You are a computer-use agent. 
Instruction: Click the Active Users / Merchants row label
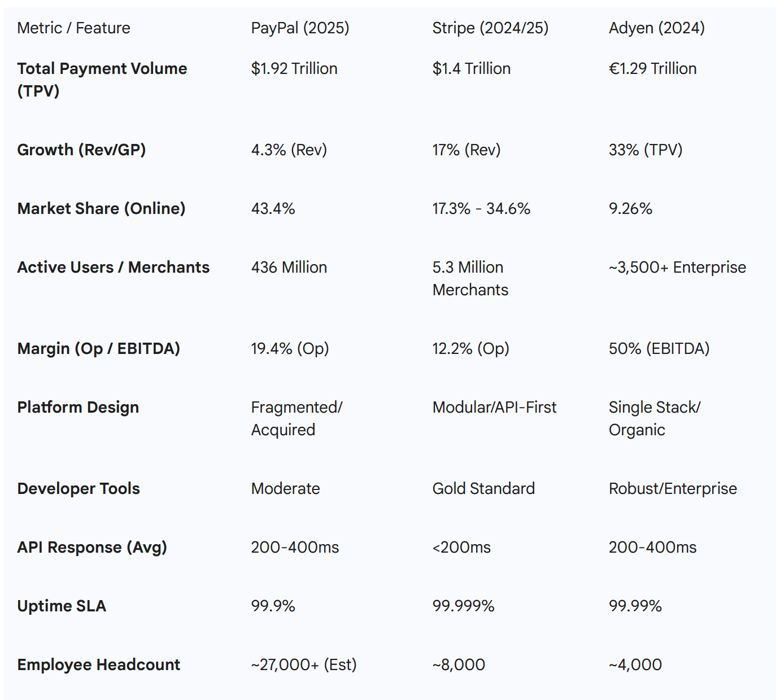tap(113, 267)
